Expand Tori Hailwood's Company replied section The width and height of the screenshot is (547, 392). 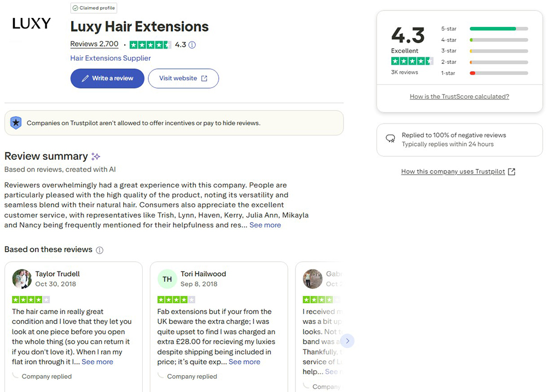pyautogui.click(x=192, y=376)
